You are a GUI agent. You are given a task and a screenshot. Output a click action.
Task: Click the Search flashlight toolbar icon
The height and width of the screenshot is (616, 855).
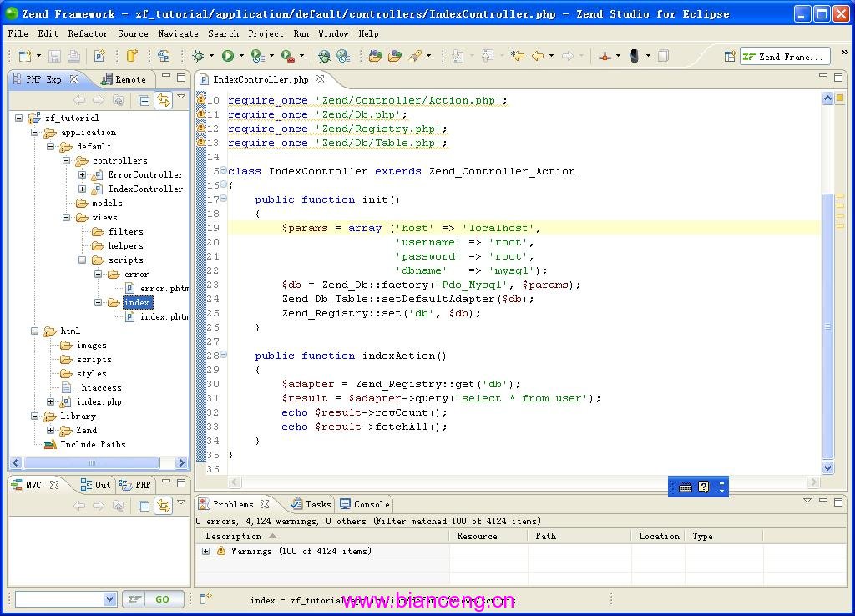[x=416, y=56]
